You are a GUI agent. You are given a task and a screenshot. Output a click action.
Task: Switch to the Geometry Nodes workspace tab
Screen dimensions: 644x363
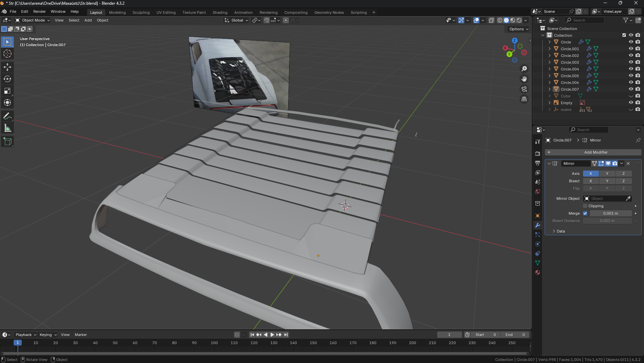click(329, 12)
